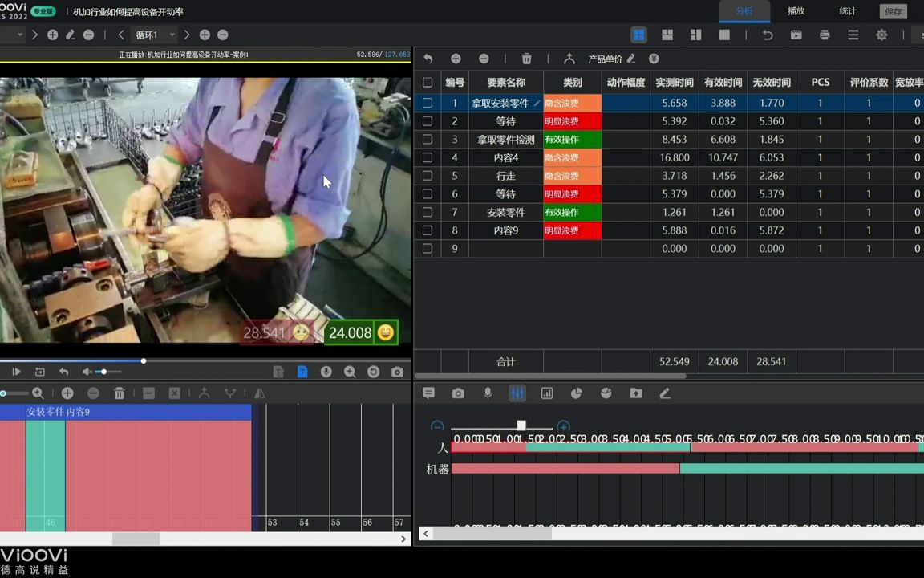Click the pencil edit icon in bottom panel

665,393
